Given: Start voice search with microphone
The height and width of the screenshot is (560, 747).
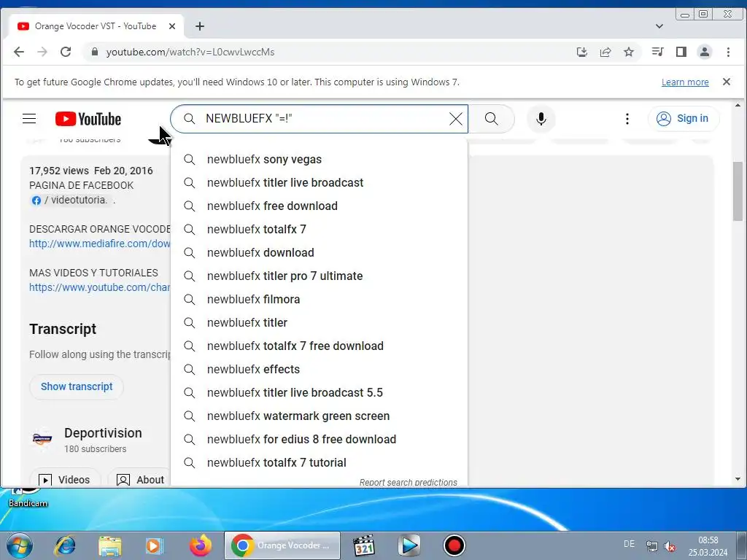Looking at the screenshot, I should [x=541, y=119].
